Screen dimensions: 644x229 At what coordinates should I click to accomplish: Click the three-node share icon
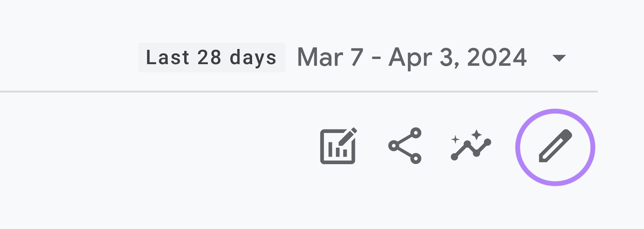(x=405, y=146)
